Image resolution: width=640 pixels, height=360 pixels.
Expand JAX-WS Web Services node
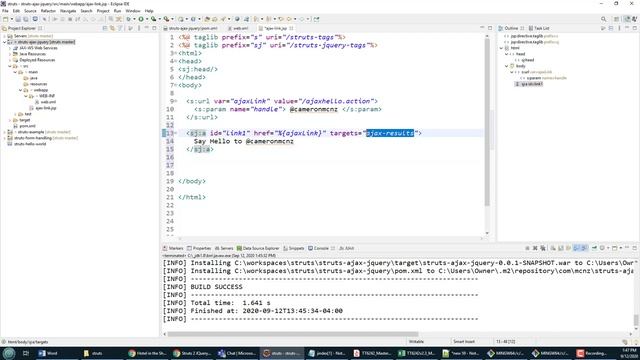tap(10, 48)
